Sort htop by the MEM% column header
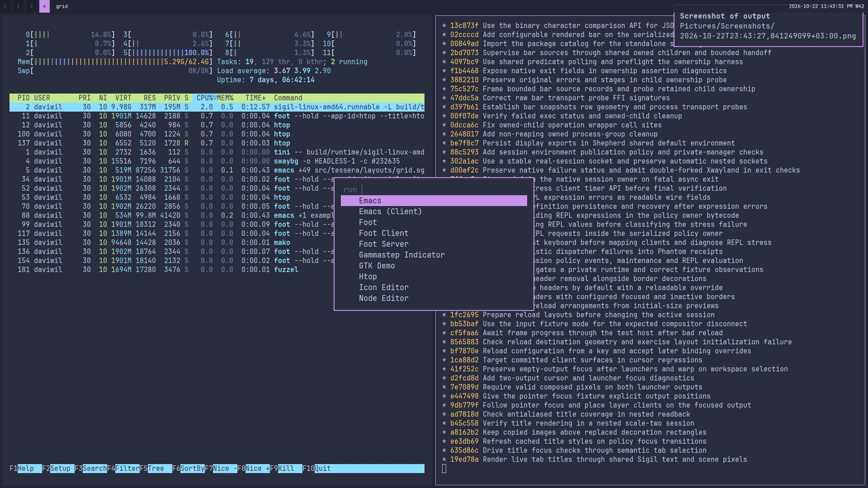 [225, 98]
